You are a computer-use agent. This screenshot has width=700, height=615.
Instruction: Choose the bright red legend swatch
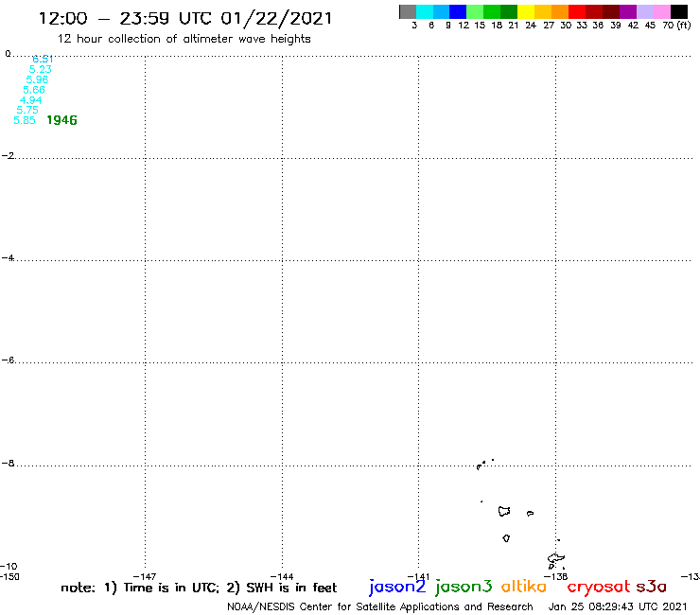tap(577, 11)
